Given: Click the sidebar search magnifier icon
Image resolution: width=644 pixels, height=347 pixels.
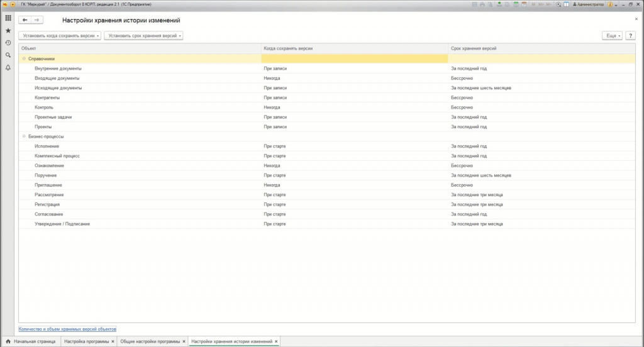Looking at the screenshot, I should click(8, 55).
